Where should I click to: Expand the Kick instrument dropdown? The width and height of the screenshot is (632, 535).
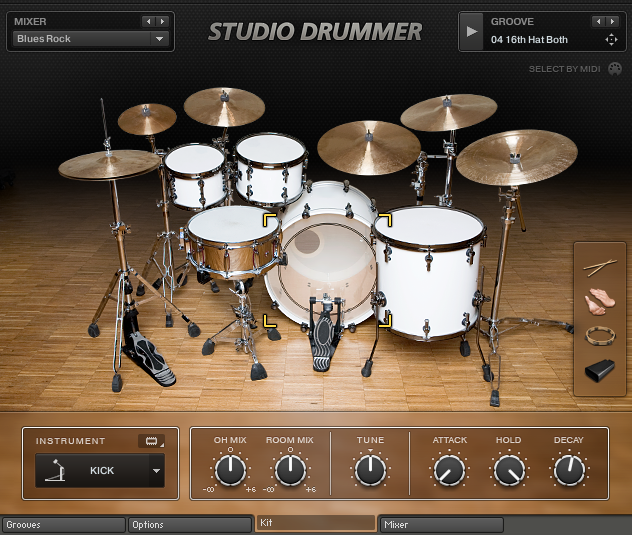156,470
